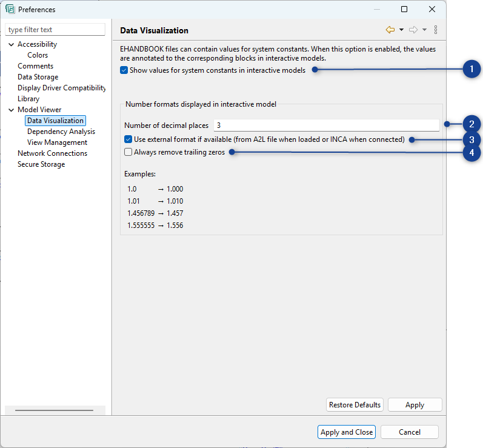Screen dimensions: 483x448
Task: Click the tree panel horizontal scrollbar
Action: tap(54, 410)
